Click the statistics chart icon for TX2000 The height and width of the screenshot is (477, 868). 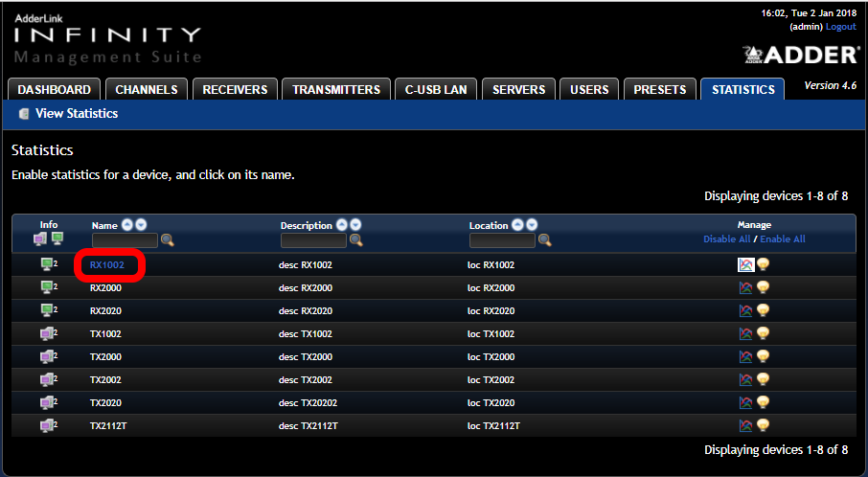coord(745,356)
